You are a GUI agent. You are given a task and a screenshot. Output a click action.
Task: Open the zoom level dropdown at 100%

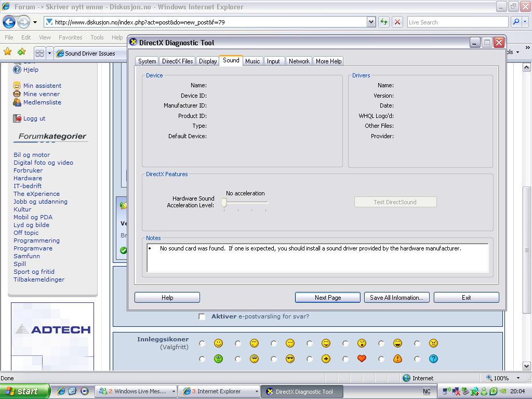518,378
